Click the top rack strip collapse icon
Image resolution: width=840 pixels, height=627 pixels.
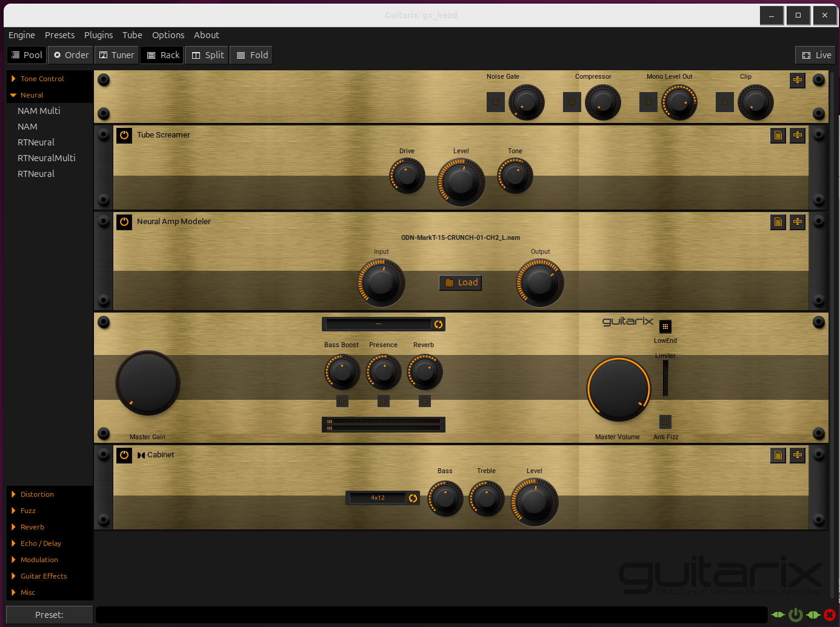[798, 80]
